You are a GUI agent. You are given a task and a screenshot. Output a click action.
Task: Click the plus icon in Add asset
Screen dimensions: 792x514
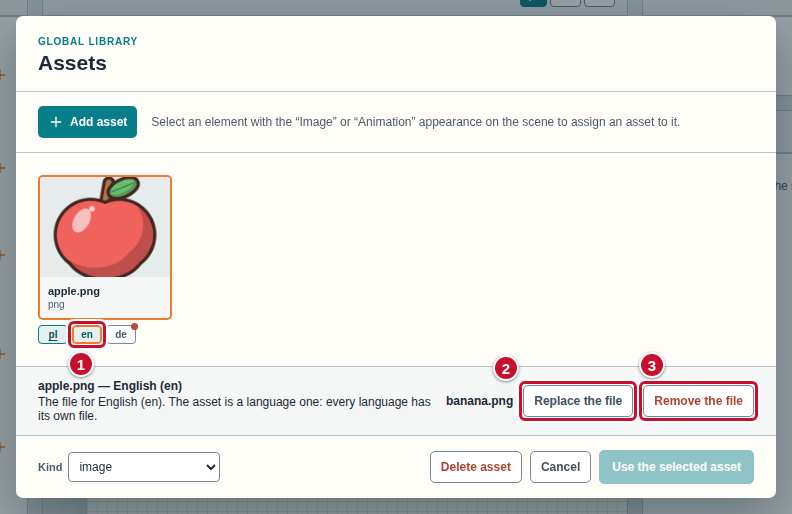click(56, 122)
